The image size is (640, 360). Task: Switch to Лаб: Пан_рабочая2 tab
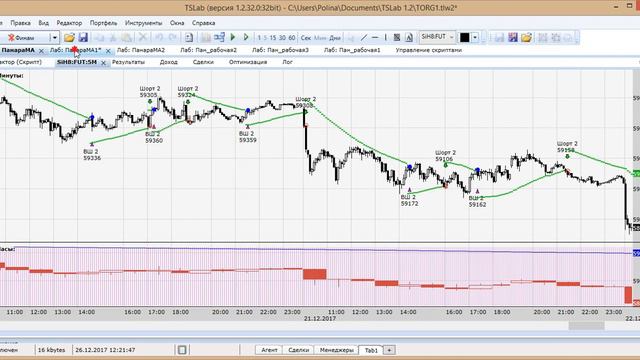[x=208, y=50]
